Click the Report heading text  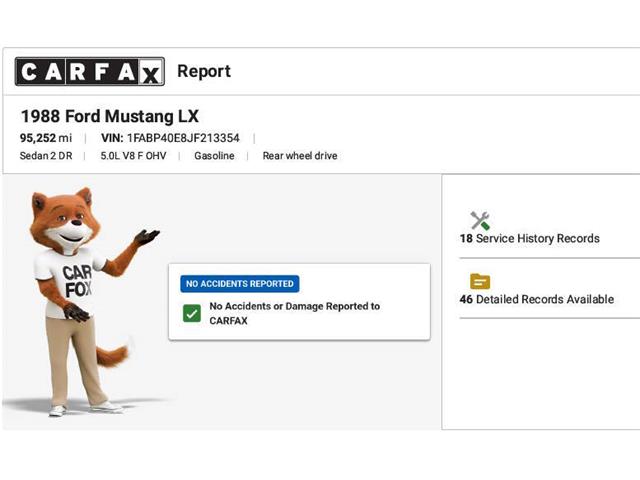[x=204, y=71]
